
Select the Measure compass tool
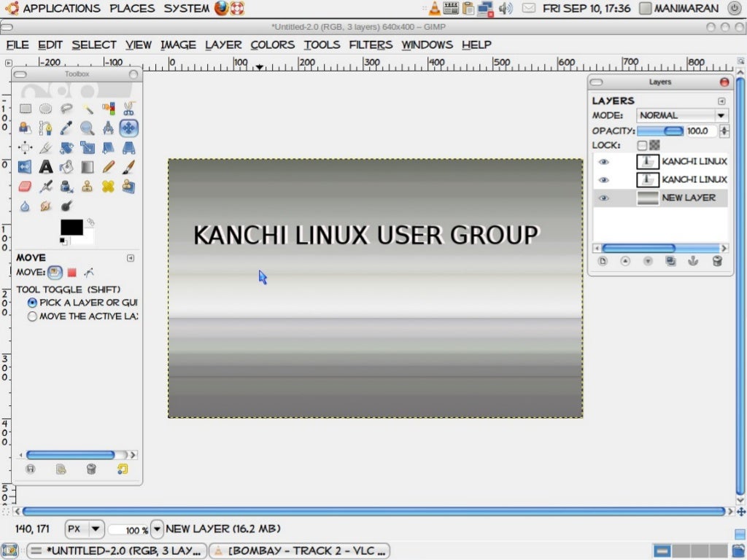point(108,128)
